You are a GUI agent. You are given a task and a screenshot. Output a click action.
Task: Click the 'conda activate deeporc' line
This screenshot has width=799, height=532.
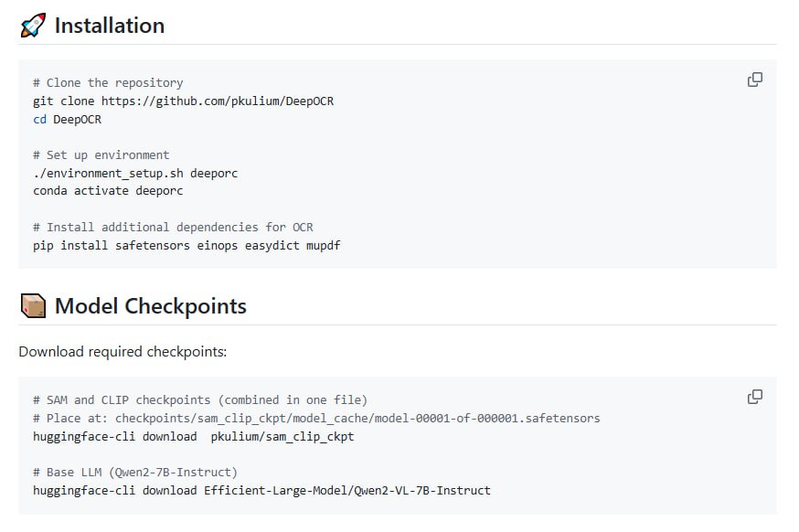[108, 191]
